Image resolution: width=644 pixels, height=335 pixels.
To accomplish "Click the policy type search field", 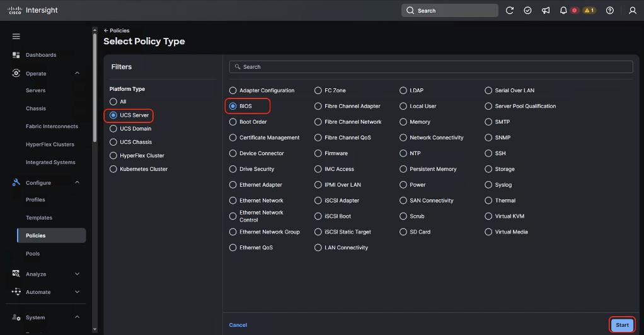I will coord(431,67).
